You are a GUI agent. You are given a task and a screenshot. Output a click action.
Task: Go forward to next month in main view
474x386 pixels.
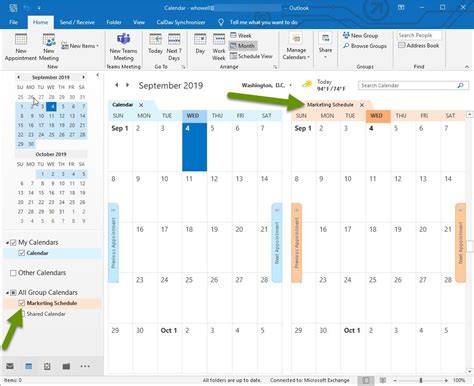(127, 85)
